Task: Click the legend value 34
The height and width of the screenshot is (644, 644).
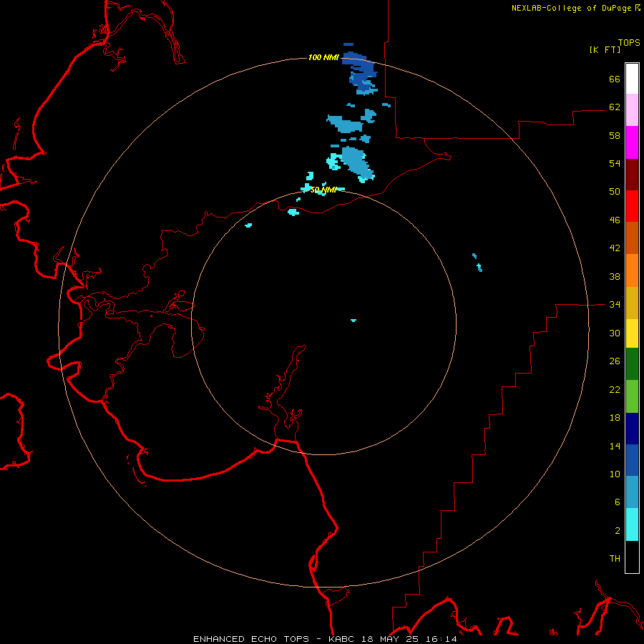Action: click(x=615, y=305)
